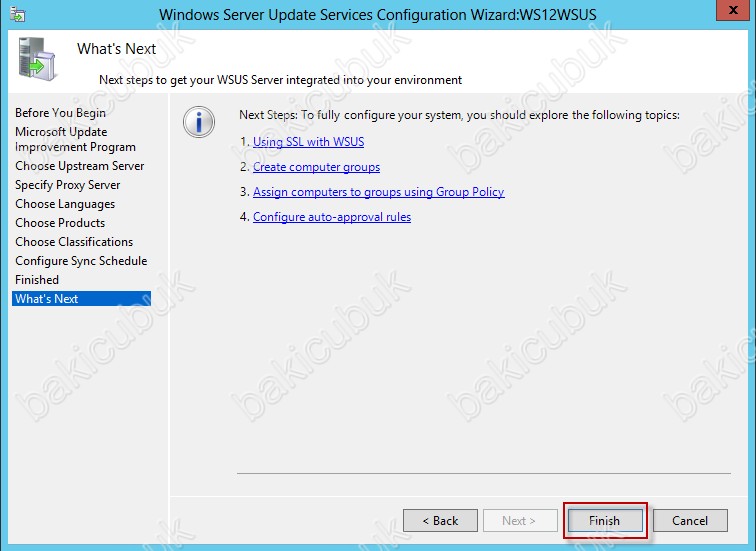Open the Configure auto-approval rules link
This screenshot has height=551, width=756.
pos(332,217)
